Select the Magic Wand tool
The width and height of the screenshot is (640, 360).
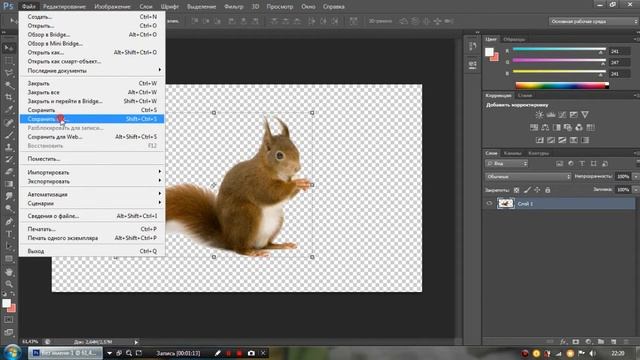coord(9,85)
